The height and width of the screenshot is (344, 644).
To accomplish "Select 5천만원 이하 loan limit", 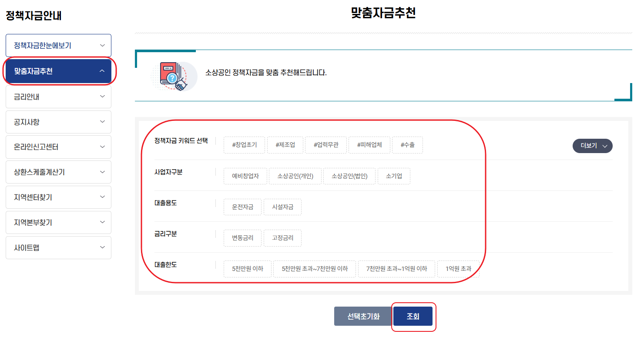I will tap(248, 269).
